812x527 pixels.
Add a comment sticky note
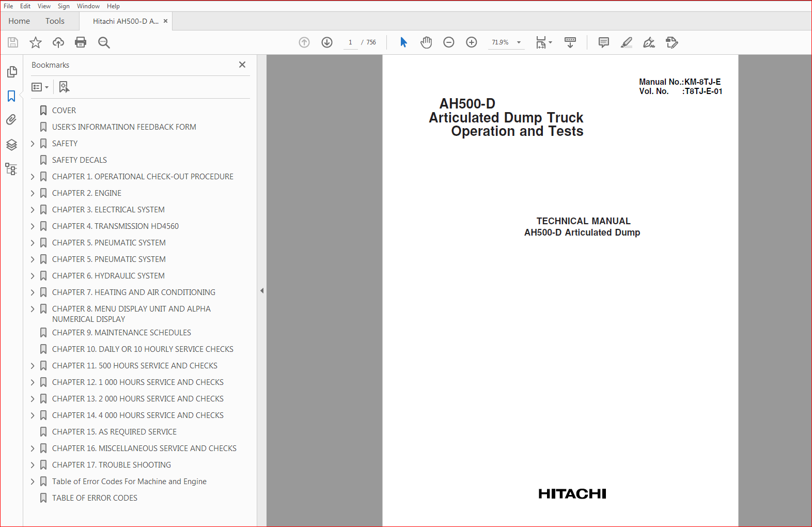(x=604, y=42)
